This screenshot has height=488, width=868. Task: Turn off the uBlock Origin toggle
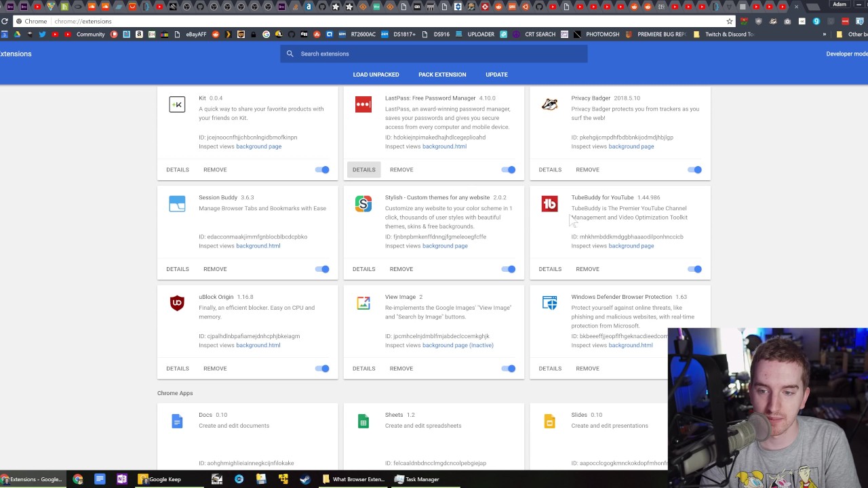pos(323,369)
